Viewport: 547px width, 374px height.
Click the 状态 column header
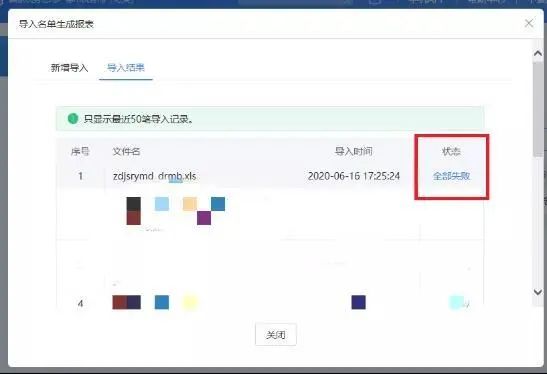tap(451, 151)
